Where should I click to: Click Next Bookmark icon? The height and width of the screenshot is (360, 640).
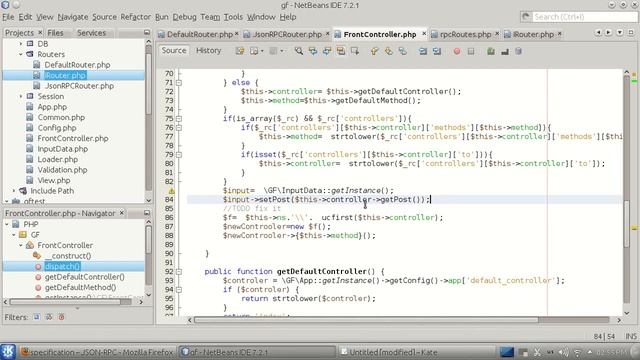coord(389,51)
